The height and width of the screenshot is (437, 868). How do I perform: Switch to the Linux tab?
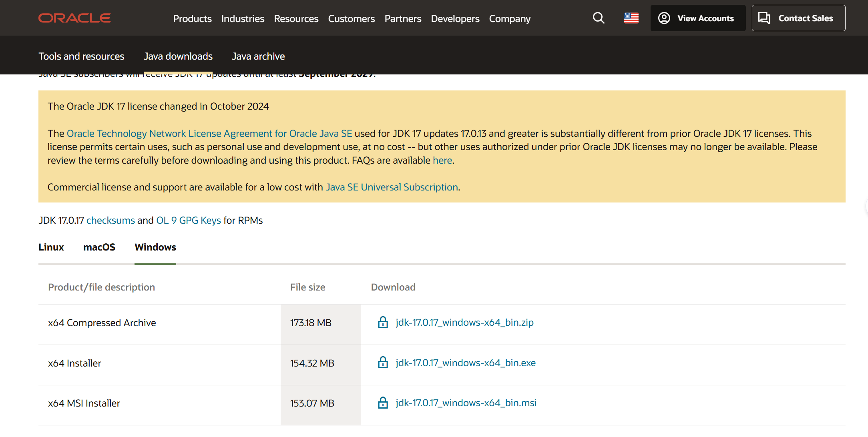(51, 247)
